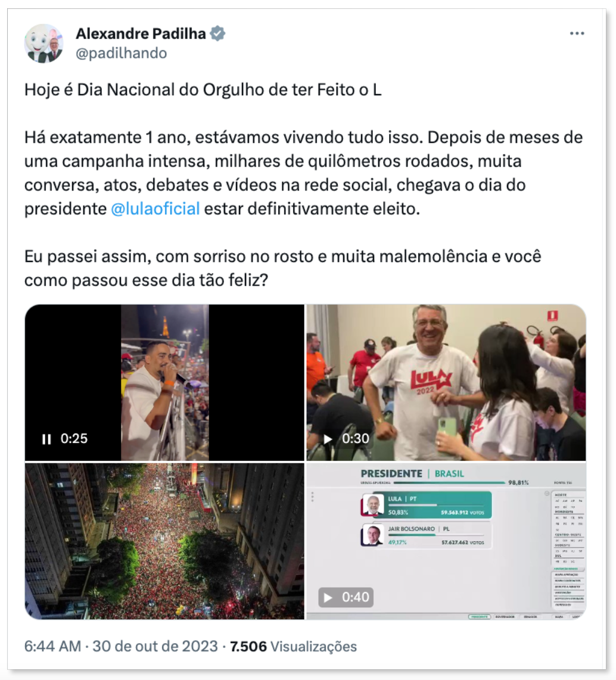
Task: Click the Alexandre Padilha display name
Action: (x=141, y=33)
